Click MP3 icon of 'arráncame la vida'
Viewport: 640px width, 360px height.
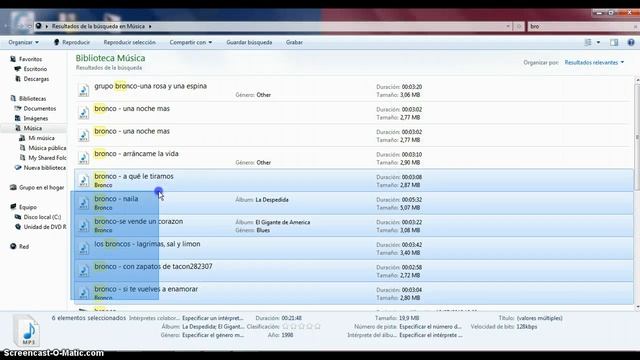tap(84, 158)
